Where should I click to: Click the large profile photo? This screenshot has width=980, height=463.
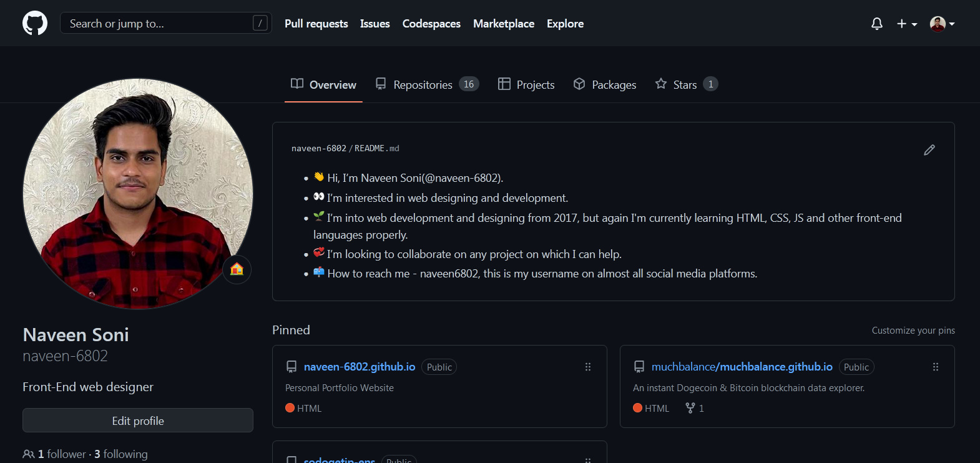click(138, 194)
